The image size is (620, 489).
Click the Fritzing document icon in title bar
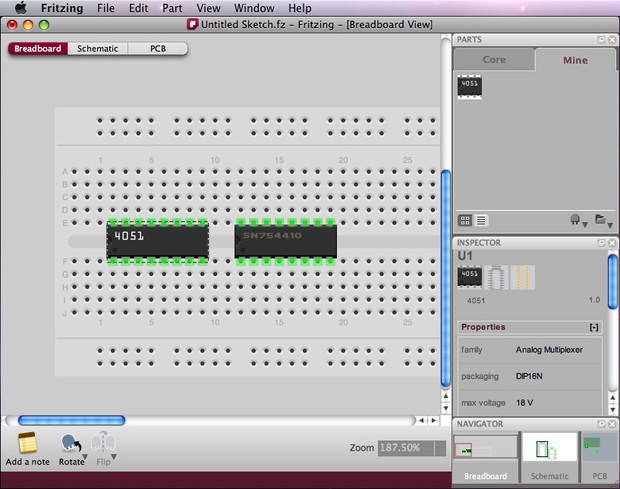click(x=192, y=25)
